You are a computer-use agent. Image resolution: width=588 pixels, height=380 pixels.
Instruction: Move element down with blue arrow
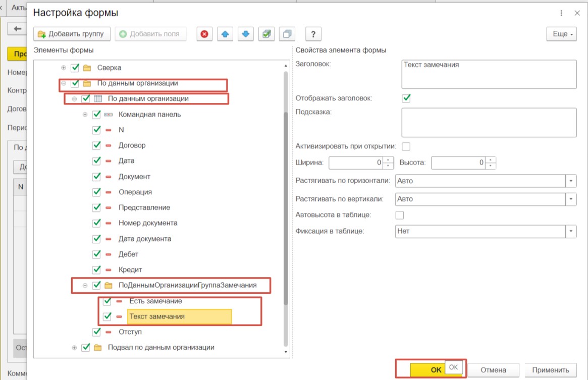pos(246,34)
